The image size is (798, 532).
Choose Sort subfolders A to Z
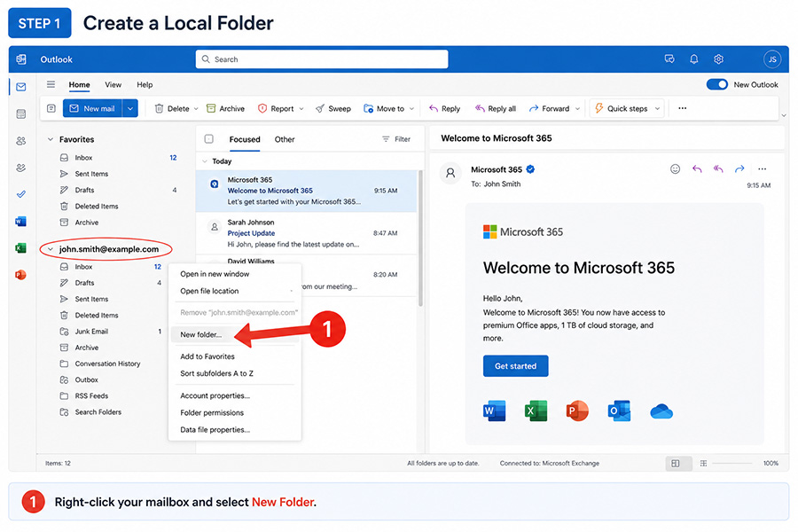coord(235,373)
